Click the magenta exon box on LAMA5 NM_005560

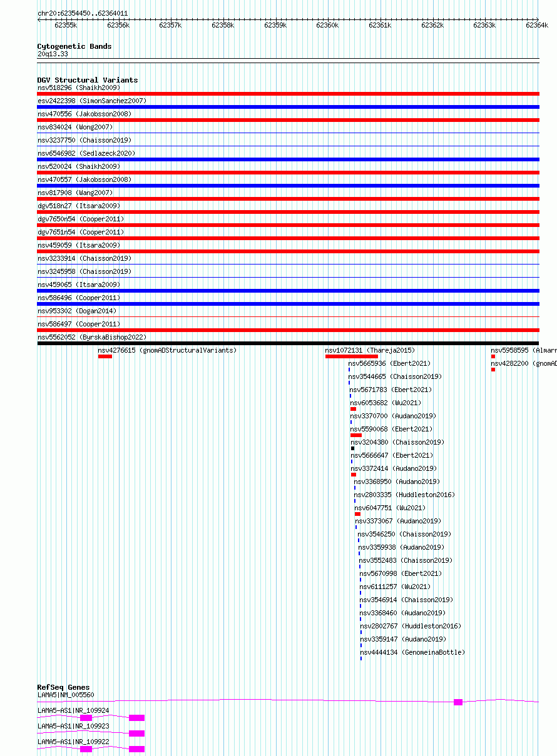click(458, 702)
